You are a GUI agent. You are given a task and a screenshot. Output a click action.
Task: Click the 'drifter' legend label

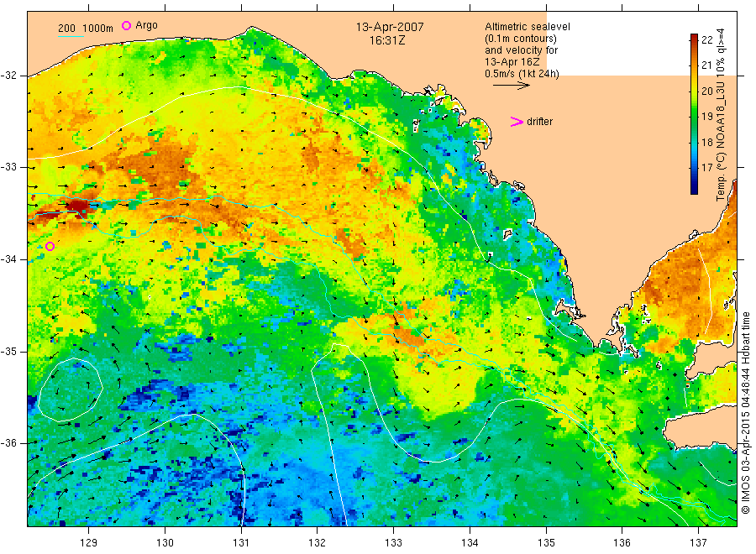(x=539, y=122)
